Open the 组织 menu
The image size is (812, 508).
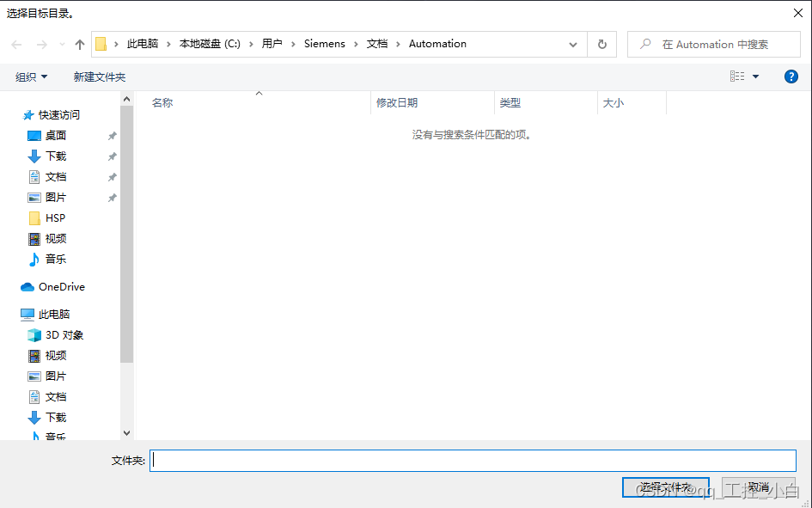31,77
